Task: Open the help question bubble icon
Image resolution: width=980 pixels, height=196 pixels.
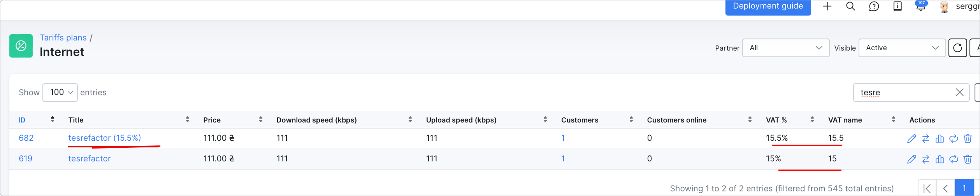Action: coord(874,7)
